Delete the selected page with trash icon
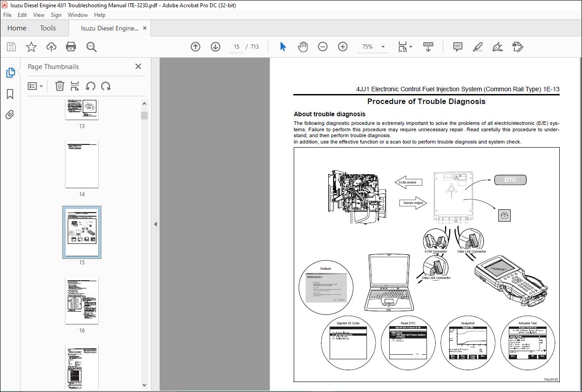Viewport: 582px width, 392px height. click(60, 86)
